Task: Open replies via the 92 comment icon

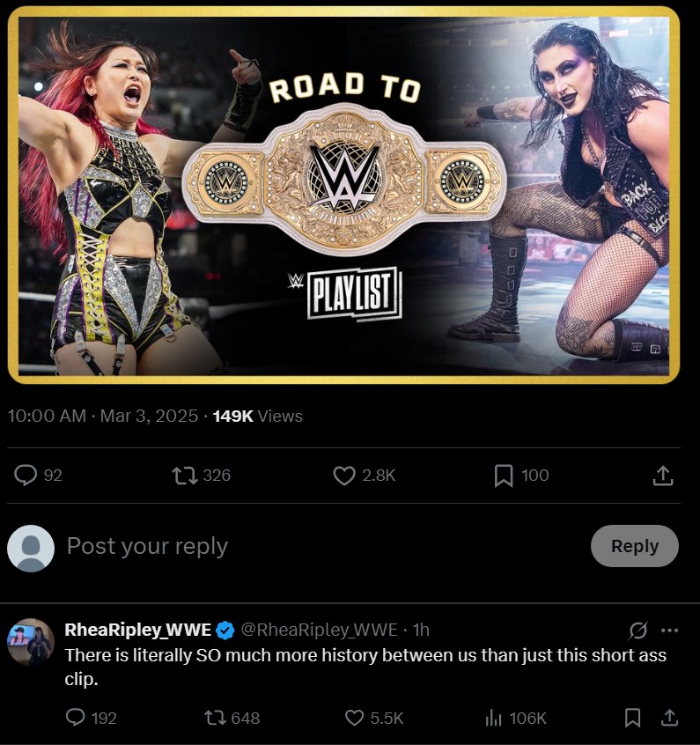Action: (x=26, y=476)
